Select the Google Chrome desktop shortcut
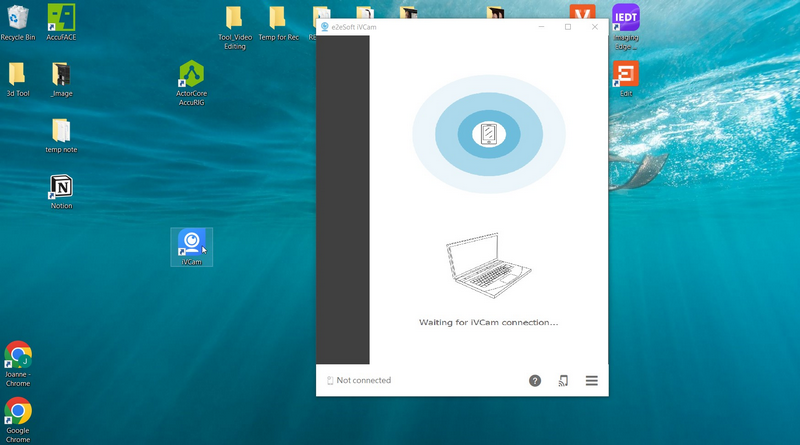Screen dimensions: 800x445 coord(18,420)
